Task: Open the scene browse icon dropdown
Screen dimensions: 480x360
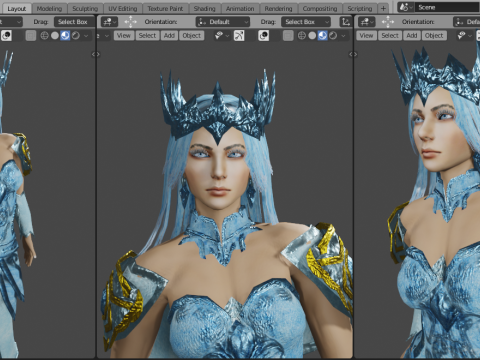Action: 406,7
